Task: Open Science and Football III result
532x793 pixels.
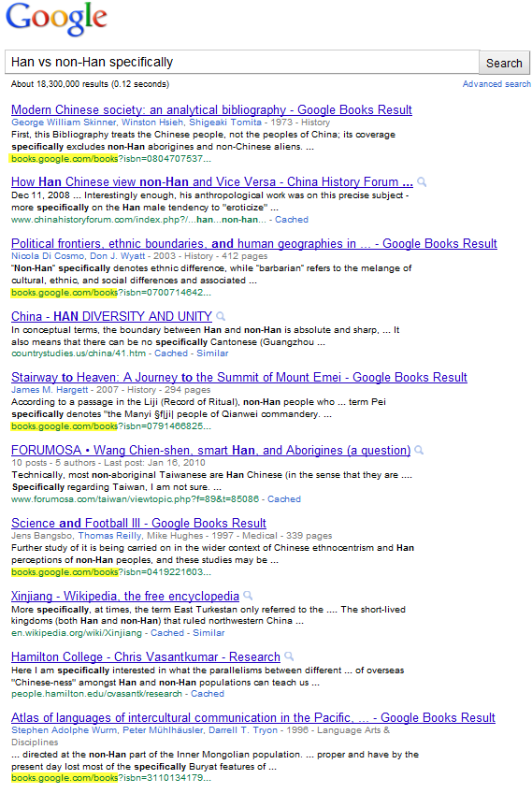Action: tap(138, 523)
